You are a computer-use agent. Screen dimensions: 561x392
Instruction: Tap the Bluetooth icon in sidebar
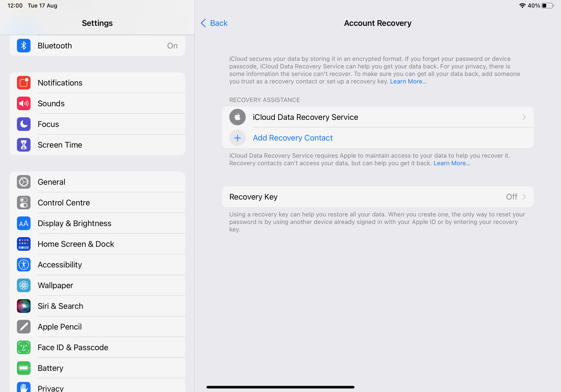[24, 46]
